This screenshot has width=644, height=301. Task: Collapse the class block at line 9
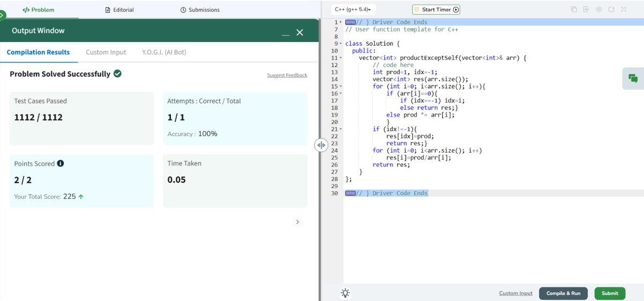pyautogui.click(x=340, y=43)
